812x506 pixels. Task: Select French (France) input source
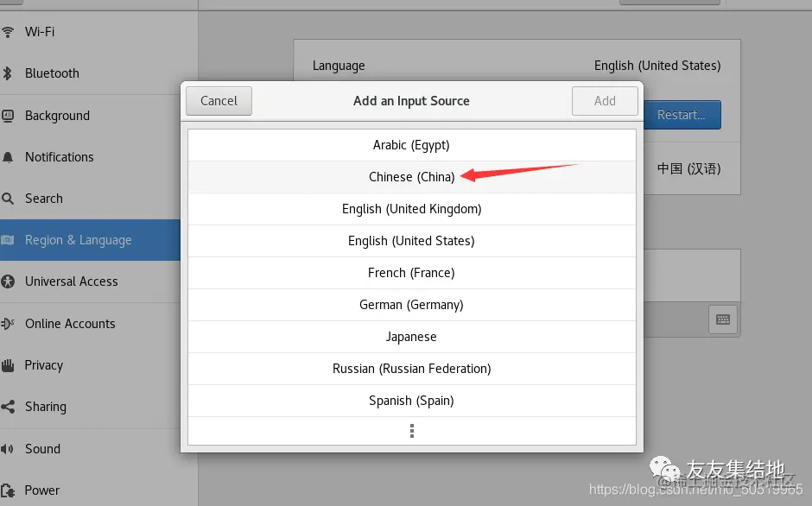pos(412,273)
